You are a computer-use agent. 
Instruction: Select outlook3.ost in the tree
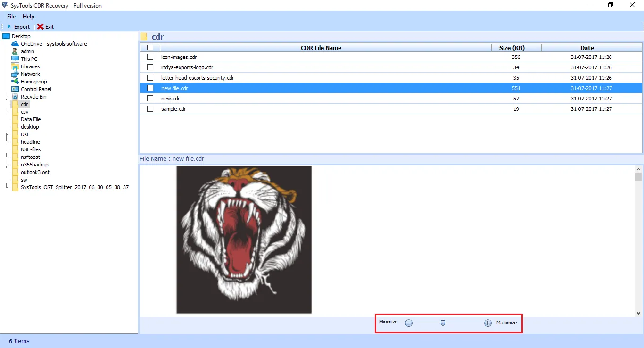pos(35,172)
